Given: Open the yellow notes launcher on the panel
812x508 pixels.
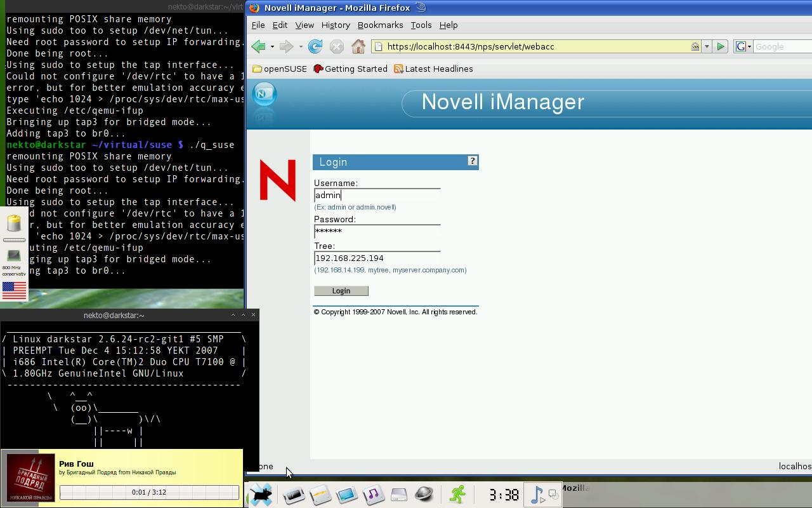Looking at the screenshot, I should 320,495.
